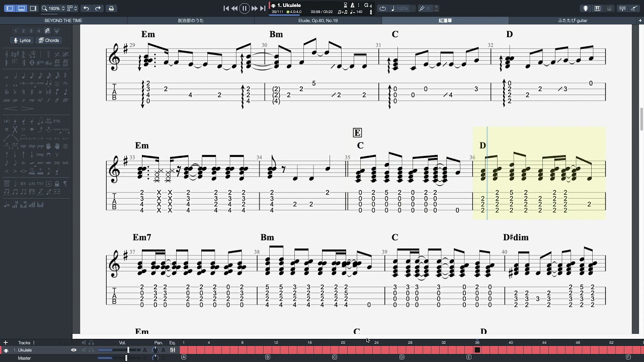This screenshot has height=362, width=644.
Task: Toggle loop playback
Action: point(383,9)
